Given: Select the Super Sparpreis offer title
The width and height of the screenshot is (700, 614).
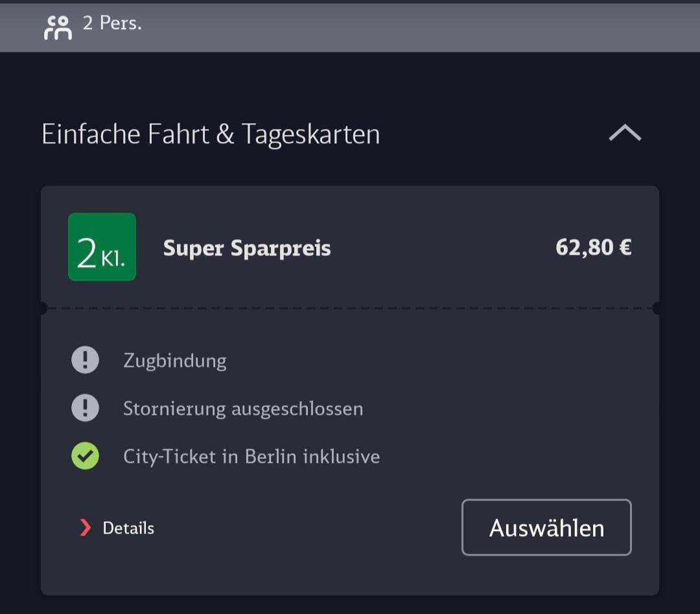Looking at the screenshot, I should click(247, 248).
